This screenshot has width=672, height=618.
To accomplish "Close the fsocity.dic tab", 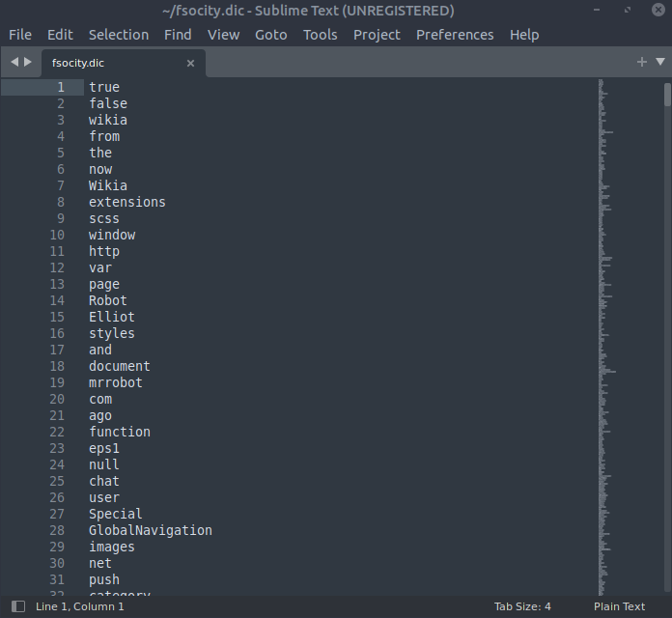I will pos(191,64).
